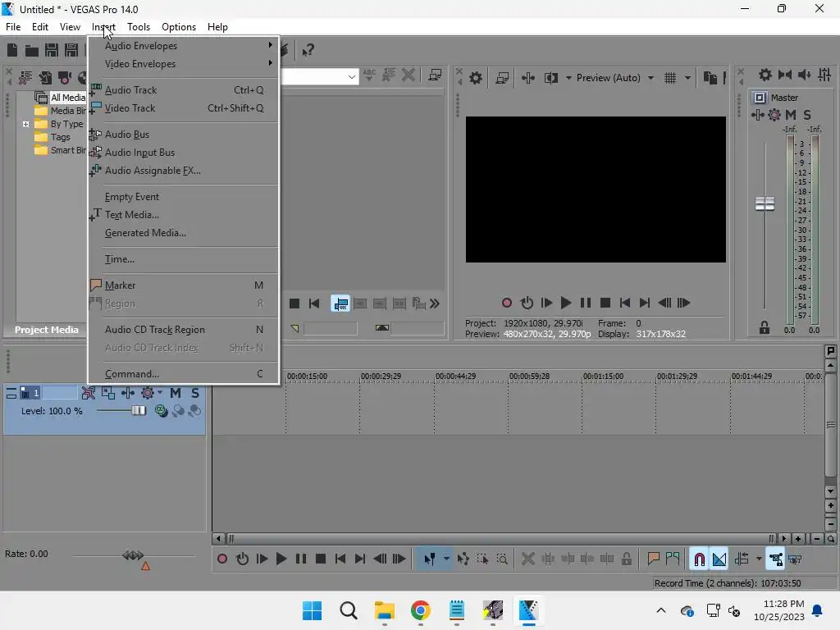Select the Normal Edit tool
Viewport: 840px width, 630px height.
[429, 559]
